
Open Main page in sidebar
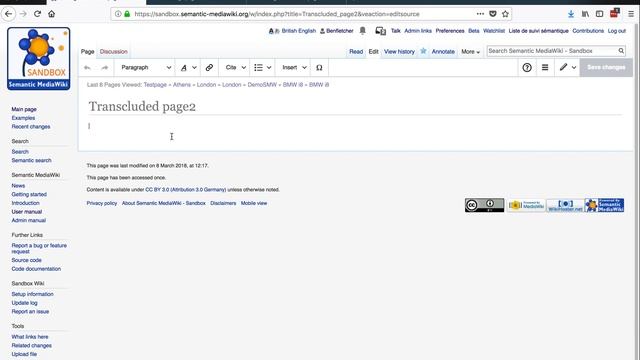24,109
